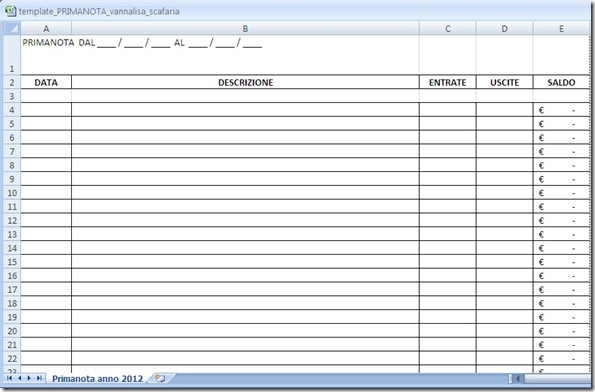
Task: Go to last sheet navigation arrow
Action: 39,378
